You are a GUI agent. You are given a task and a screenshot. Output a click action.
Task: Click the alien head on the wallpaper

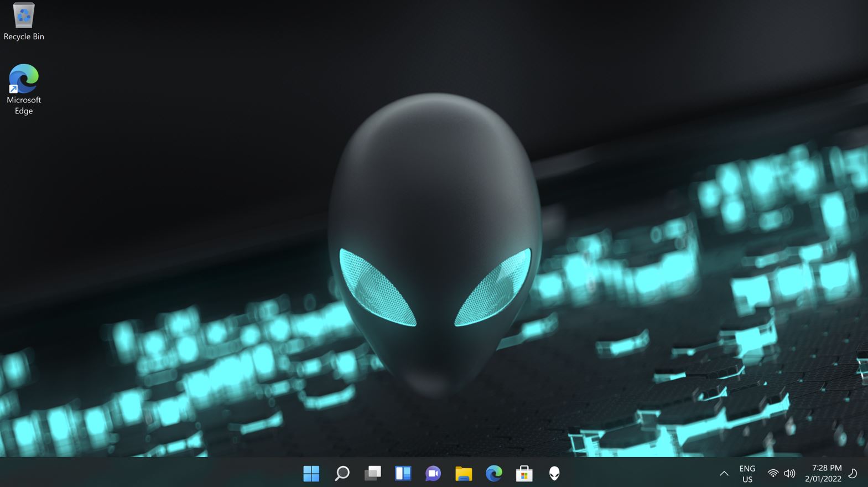[x=435, y=238]
